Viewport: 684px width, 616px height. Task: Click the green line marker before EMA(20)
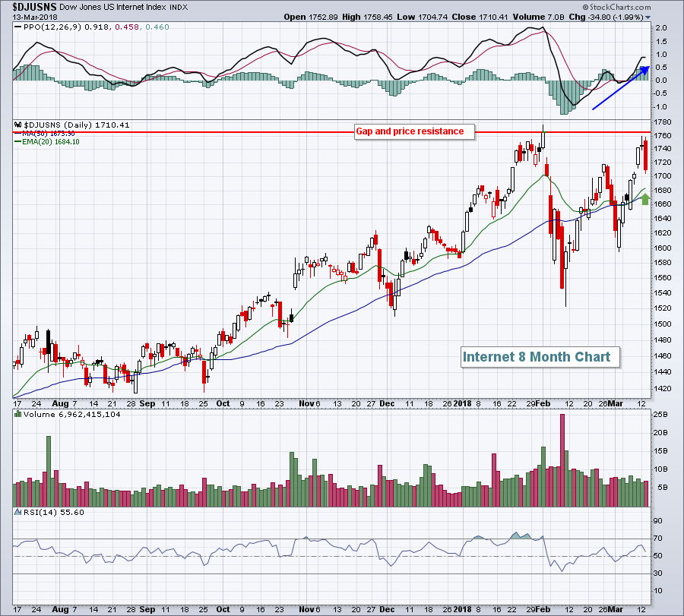coord(17,142)
